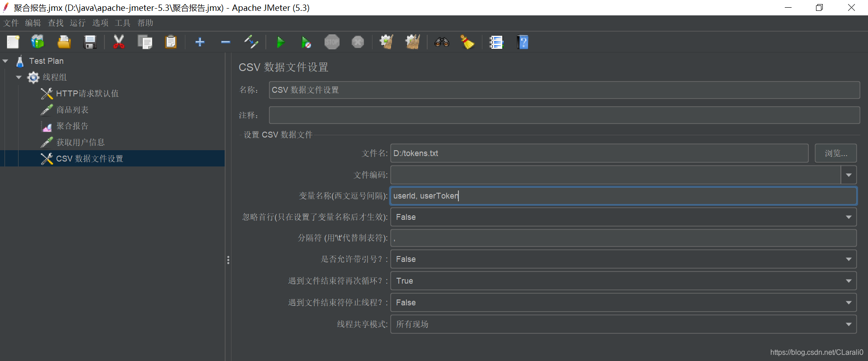Open the 帮助 menu
Viewport: 868px width, 361px height.
146,23
